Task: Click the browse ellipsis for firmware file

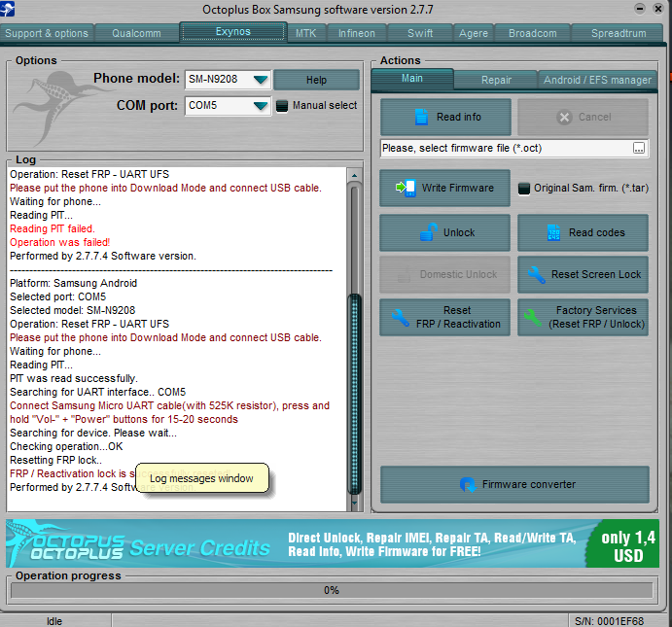Action: [639, 148]
